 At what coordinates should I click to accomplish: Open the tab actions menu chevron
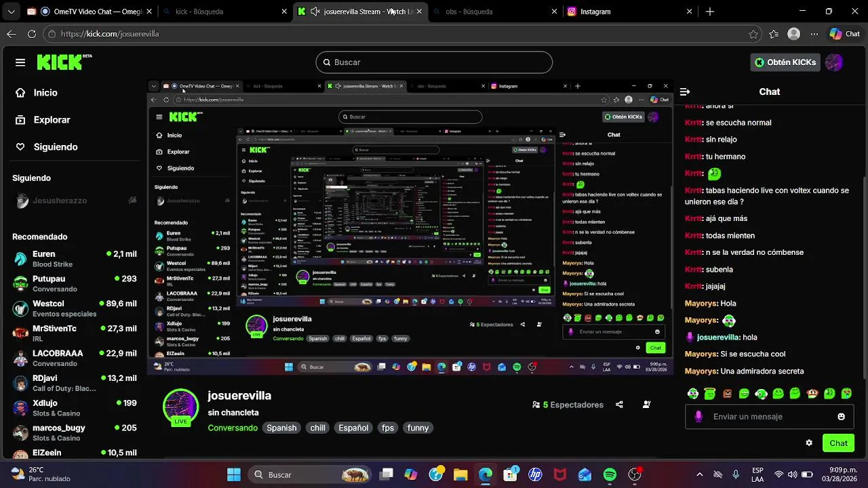click(x=13, y=12)
